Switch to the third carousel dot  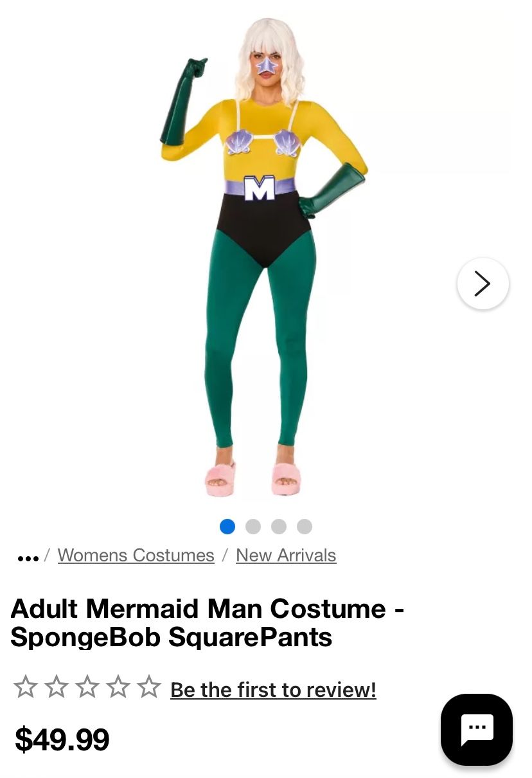(x=279, y=527)
